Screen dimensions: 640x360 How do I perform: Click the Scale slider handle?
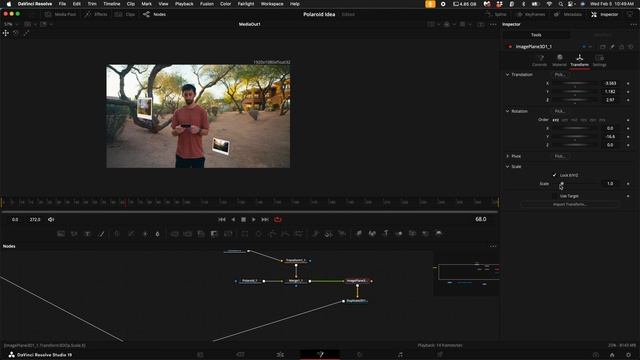pyautogui.click(x=562, y=184)
